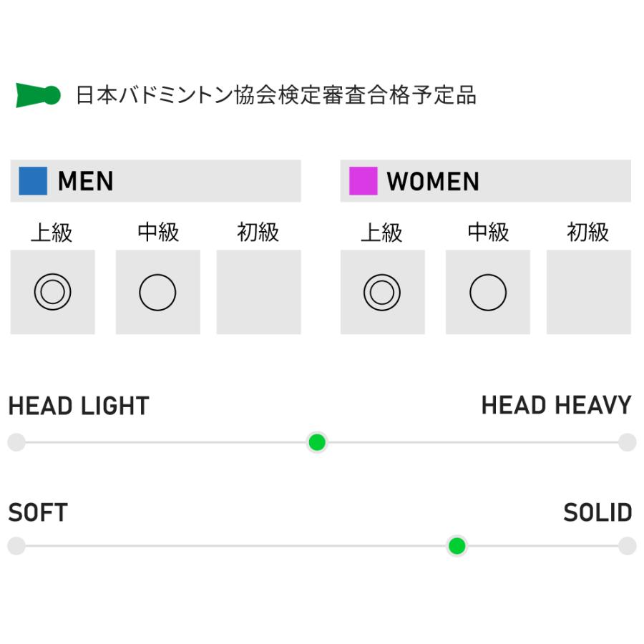
Task: Click the WOMEN section header
Action: tap(486, 181)
